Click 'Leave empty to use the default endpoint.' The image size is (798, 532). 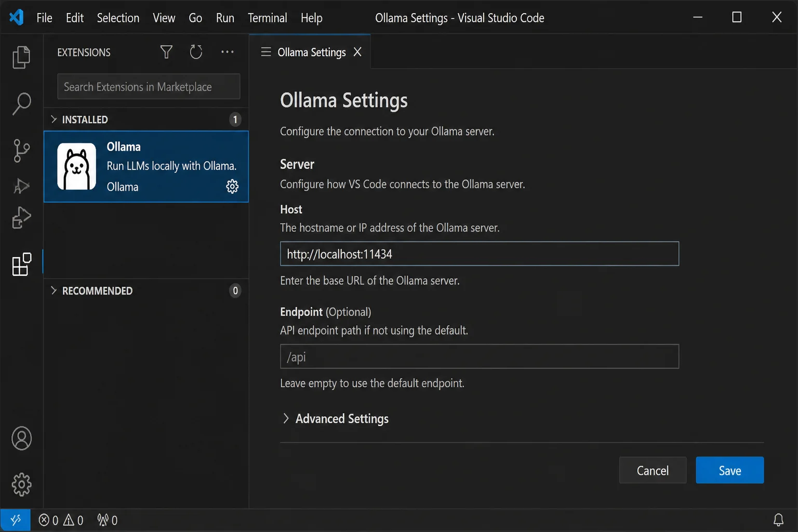[372, 383]
